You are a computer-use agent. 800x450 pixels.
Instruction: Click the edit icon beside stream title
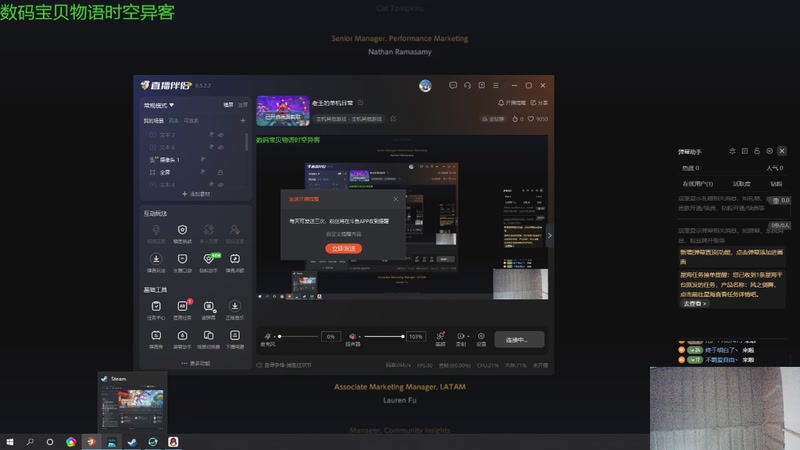point(360,103)
